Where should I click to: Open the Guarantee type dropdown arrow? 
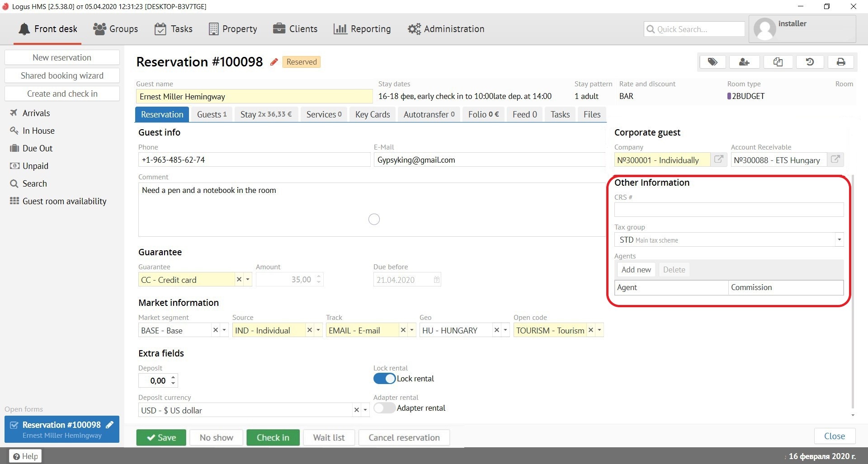coord(248,280)
